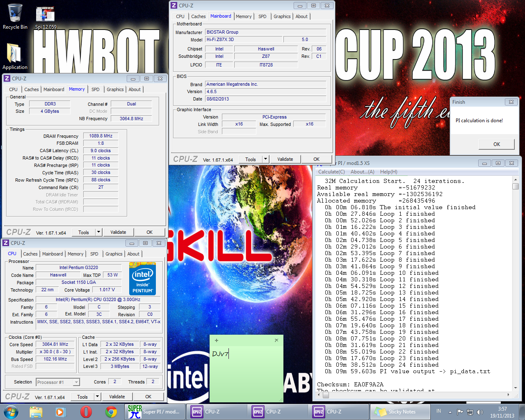Image resolution: width=525 pixels, height=420 pixels.
Task: Open the network tray icon
Action: [x=470, y=412]
